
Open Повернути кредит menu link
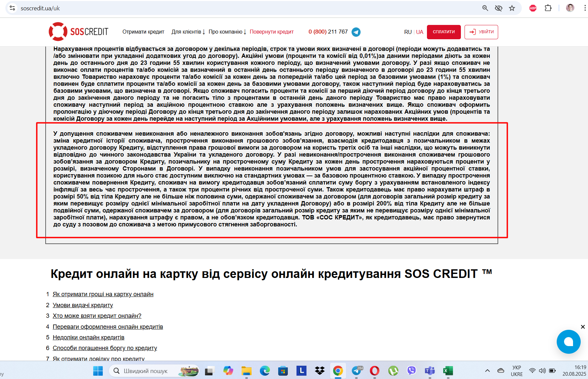point(272,32)
